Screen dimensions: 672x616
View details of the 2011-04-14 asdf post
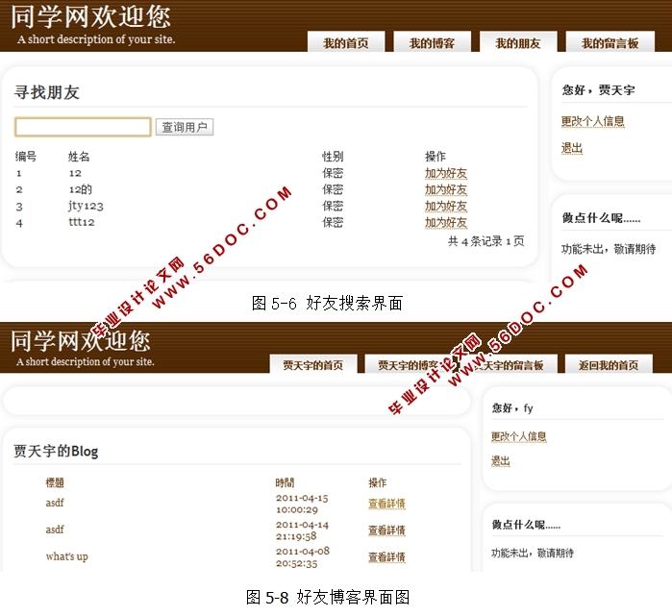pyautogui.click(x=386, y=530)
